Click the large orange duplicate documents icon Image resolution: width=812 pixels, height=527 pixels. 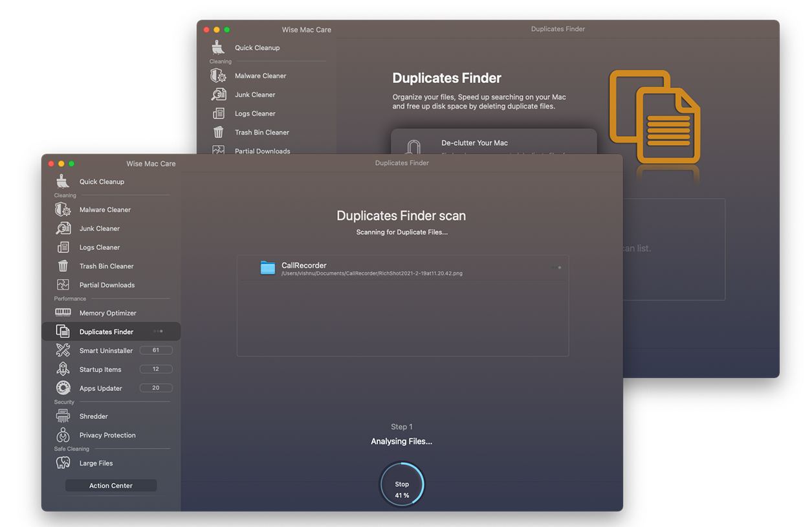[655, 117]
